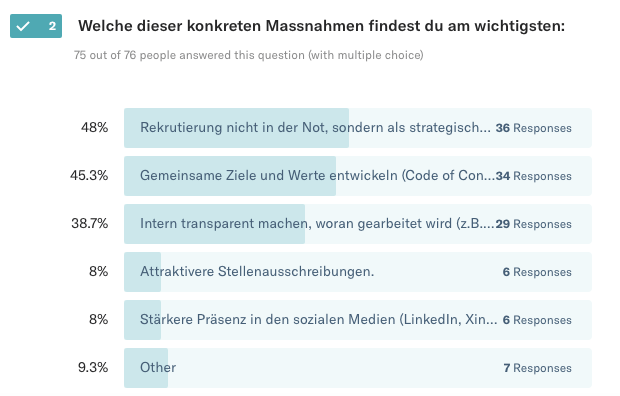Click the question title 'Welche dieser konkreten Massnahmen'
The width and height of the screenshot is (620, 396).
pyautogui.click(x=321, y=26)
